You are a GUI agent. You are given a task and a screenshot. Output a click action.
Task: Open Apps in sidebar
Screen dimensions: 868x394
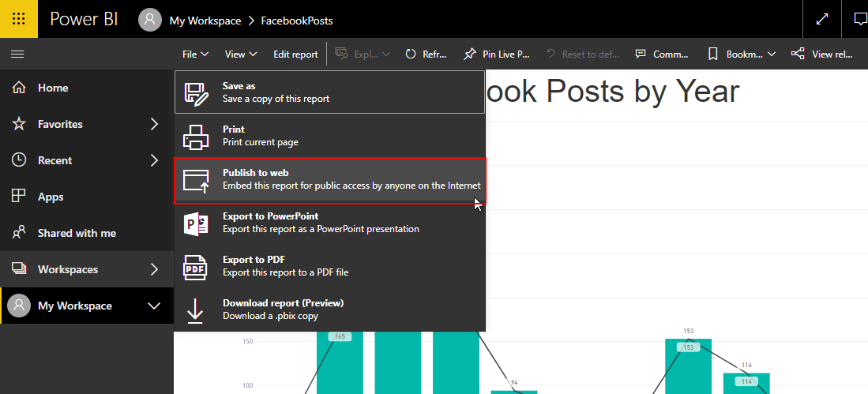point(87,197)
